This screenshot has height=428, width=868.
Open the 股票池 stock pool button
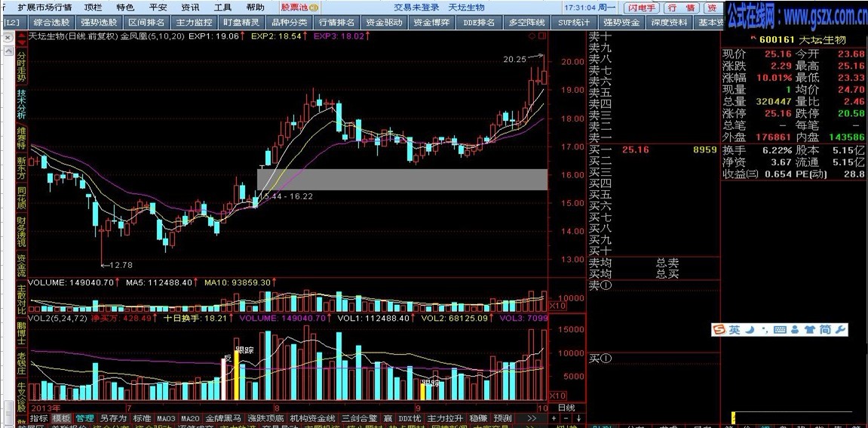tap(299, 8)
